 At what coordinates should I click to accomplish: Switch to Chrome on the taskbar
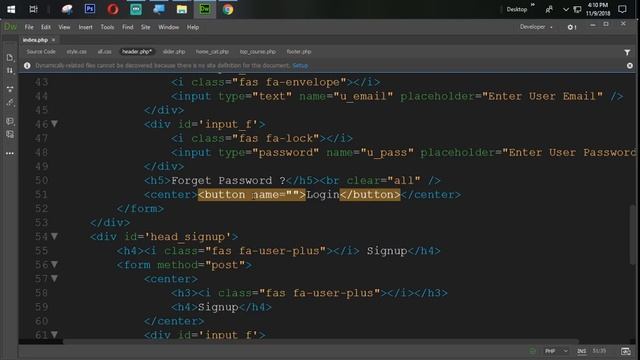228,9
